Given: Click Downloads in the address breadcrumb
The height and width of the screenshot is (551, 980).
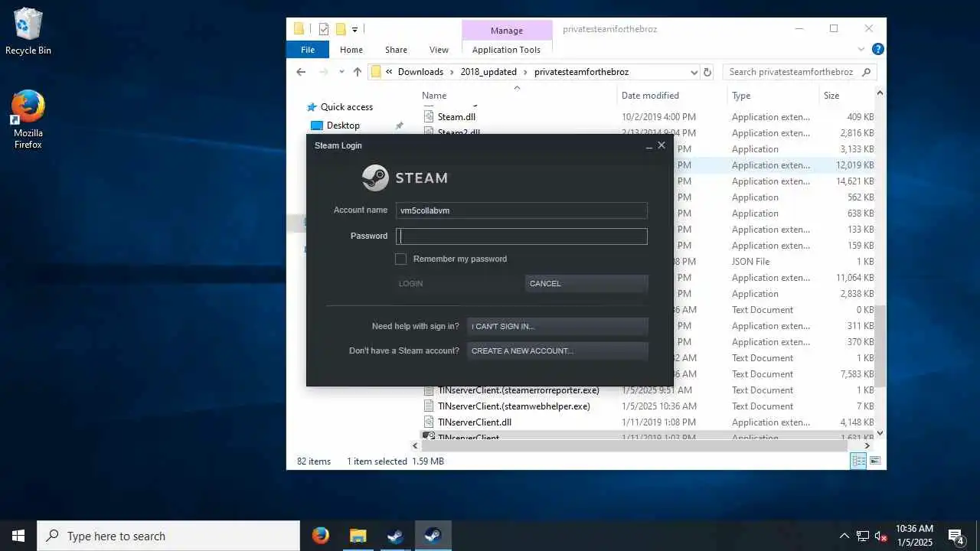Looking at the screenshot, I should point(420,72).
